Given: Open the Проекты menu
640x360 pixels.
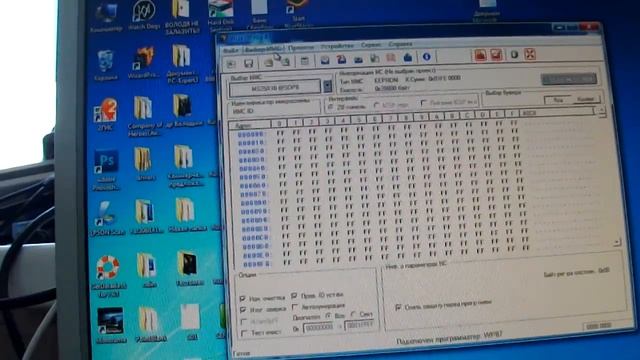Looking at the screenshot, I should coord(301,47).
